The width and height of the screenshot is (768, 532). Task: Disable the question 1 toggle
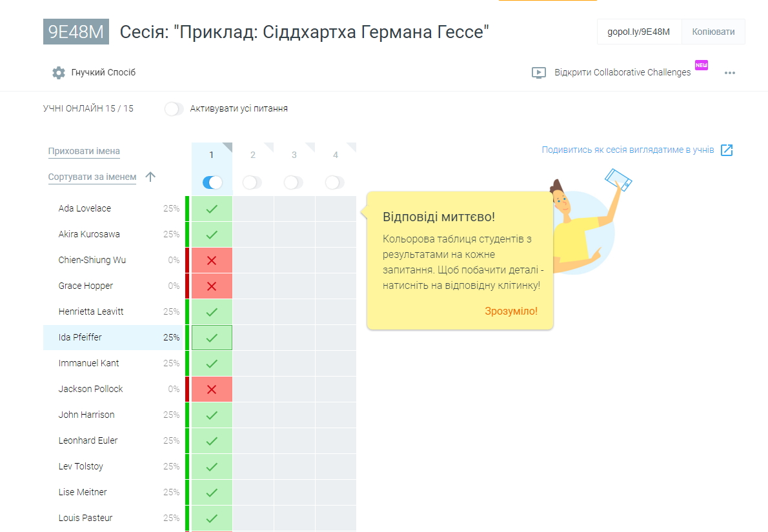pyautogui.click(x=212, y=182)
